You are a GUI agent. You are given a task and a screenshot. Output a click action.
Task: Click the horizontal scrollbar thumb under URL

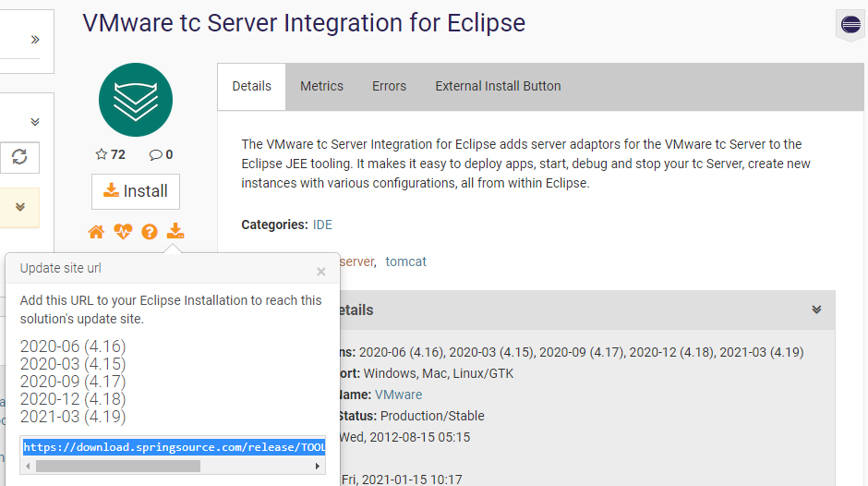(x=118, y=467)
